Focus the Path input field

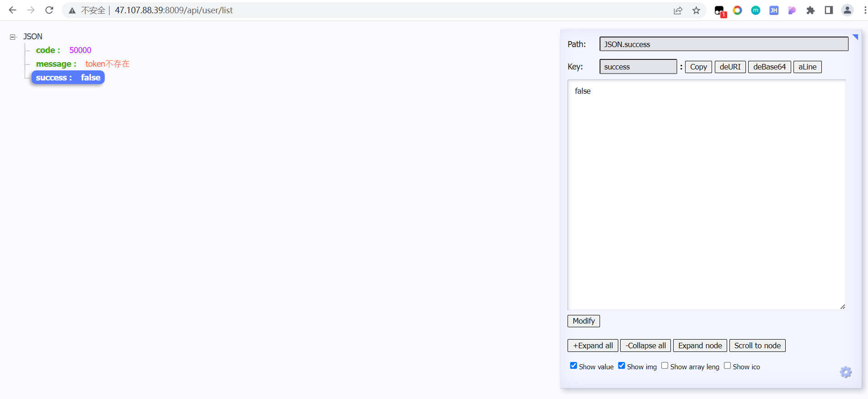724,44
